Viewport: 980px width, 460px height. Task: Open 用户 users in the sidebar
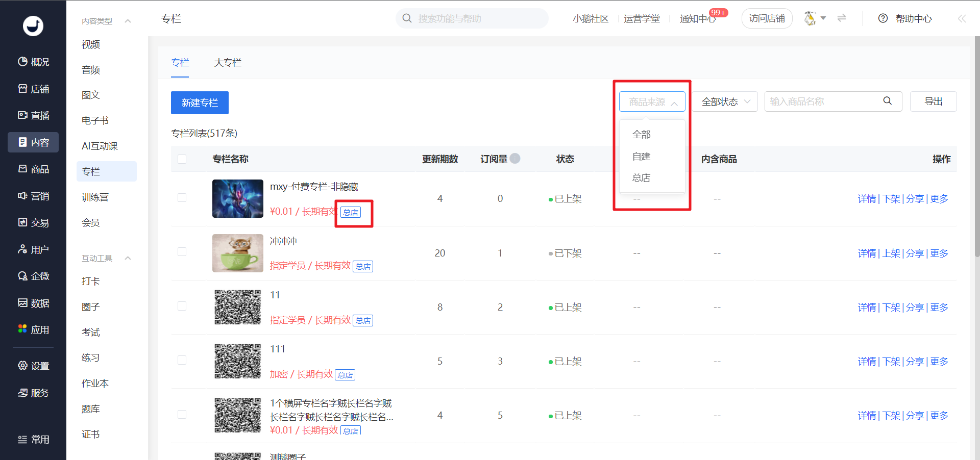point(33,249)
